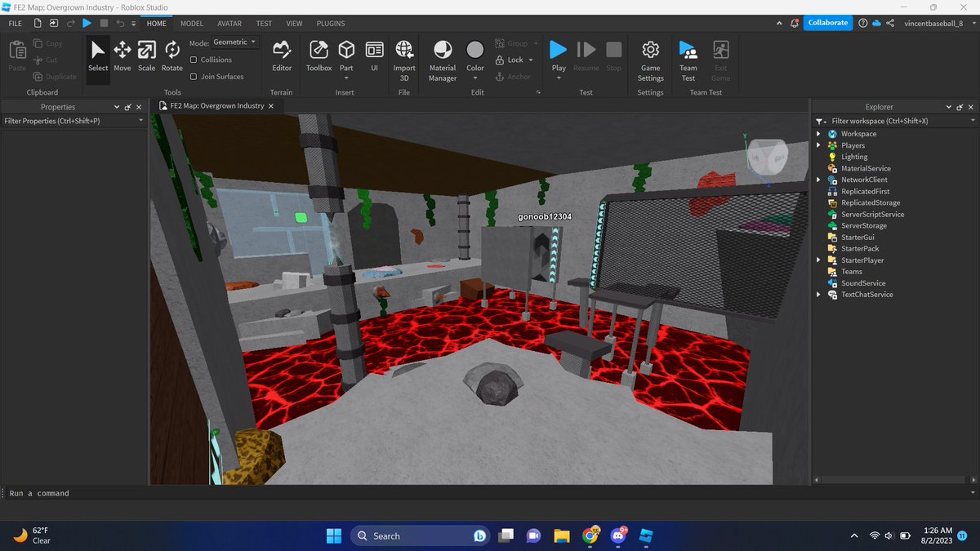Open the Toolbox panel
This screenshot has width=980, height=551.
tap(318, 57)
